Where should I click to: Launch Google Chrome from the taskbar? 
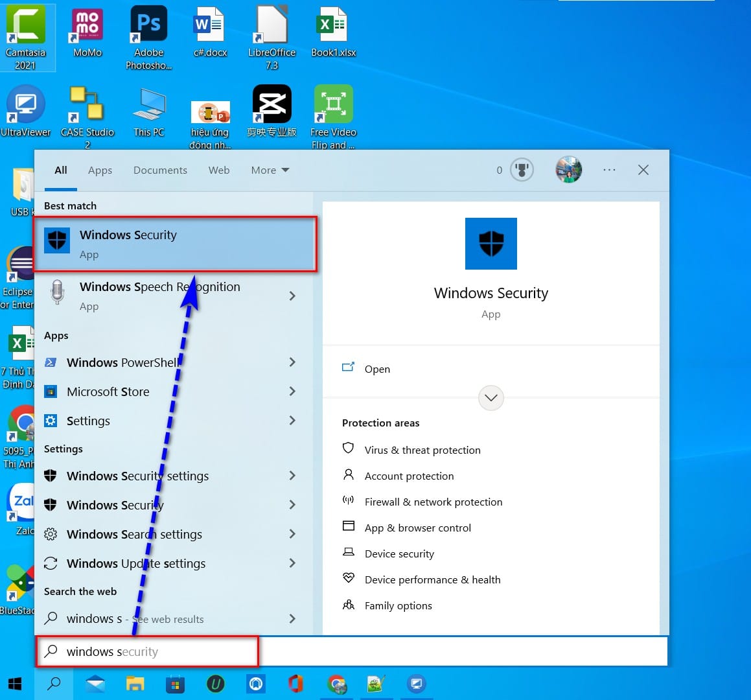pos(336,684)
